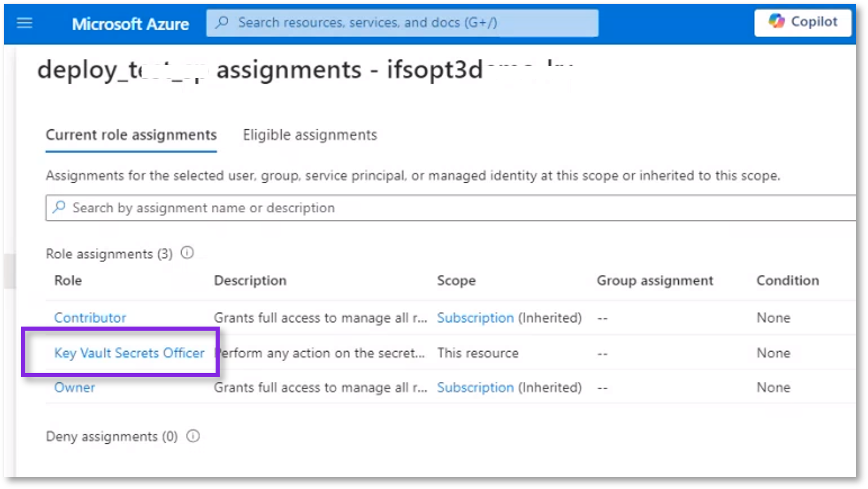Viewport: 868px width, 489px height.
Task: Select the Contributor row description text
Action: pyautogui.click(x=321, y=318)
